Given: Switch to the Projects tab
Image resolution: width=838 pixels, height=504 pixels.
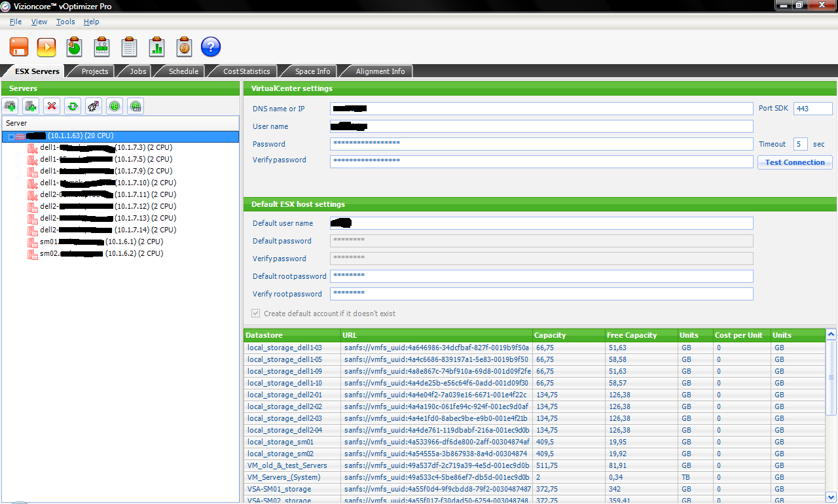Looking at the screenshot, I should [x=95, y=71].
